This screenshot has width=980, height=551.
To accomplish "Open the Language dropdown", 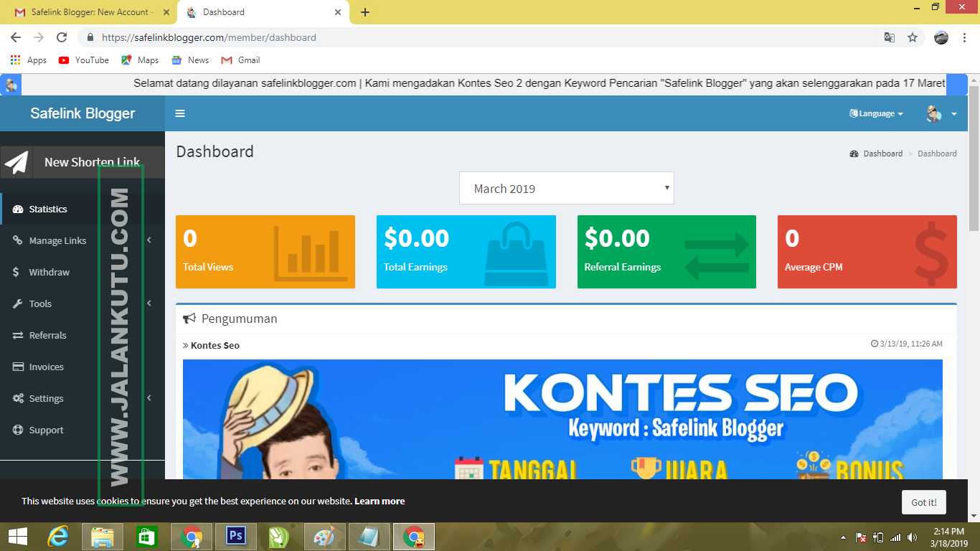I will coord(876,113).
